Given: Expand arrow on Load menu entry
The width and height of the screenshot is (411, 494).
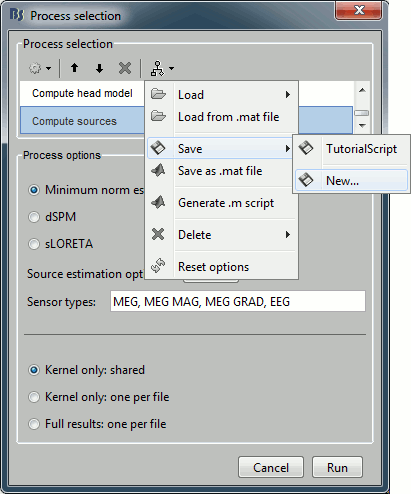Looking at the screenshot, I should [x=288, y=95].
